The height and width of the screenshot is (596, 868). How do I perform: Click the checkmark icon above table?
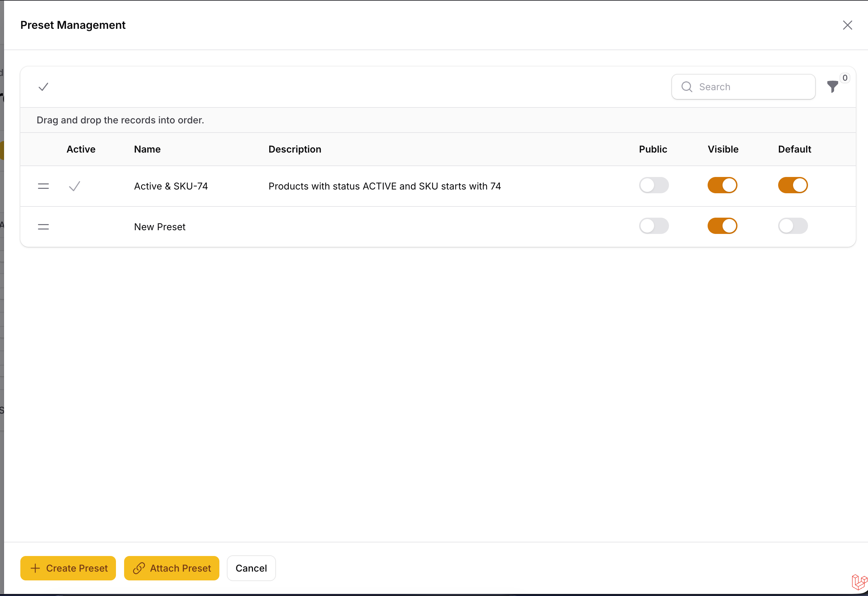tap(43, 87)
